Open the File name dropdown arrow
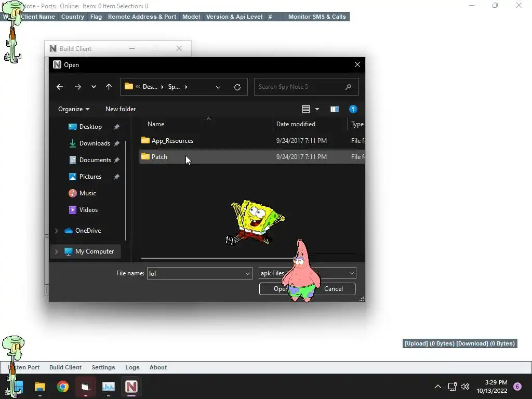Image resolution: width=532 pixels, height=399 pixels. (x=248, y=273)
